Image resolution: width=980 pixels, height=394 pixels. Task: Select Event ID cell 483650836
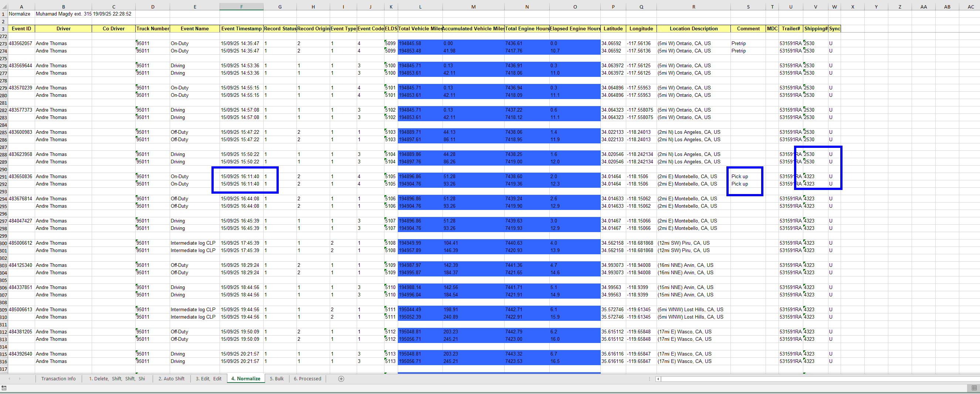click(x=21, y=176)
